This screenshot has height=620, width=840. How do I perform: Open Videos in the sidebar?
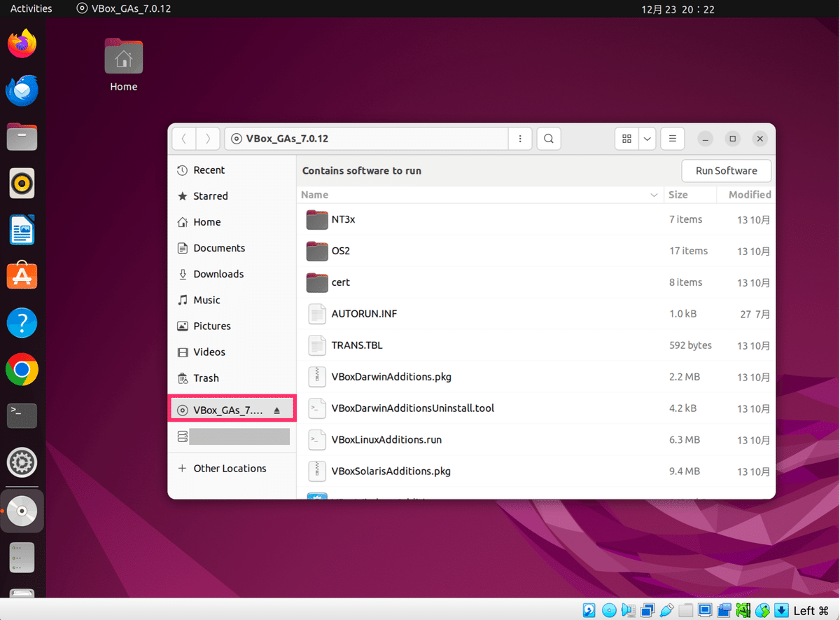(232, 352)
